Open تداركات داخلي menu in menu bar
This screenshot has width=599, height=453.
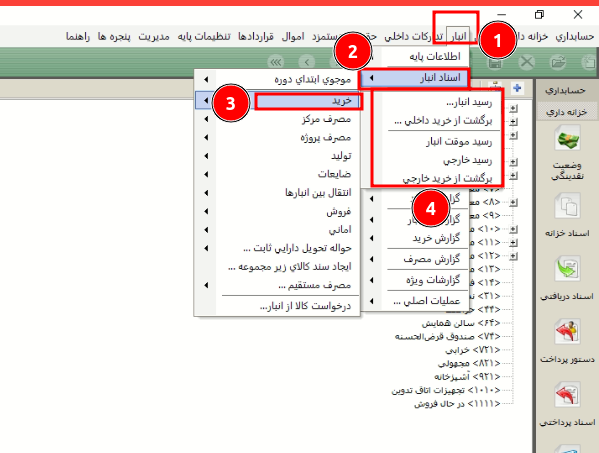click(414, 36)
